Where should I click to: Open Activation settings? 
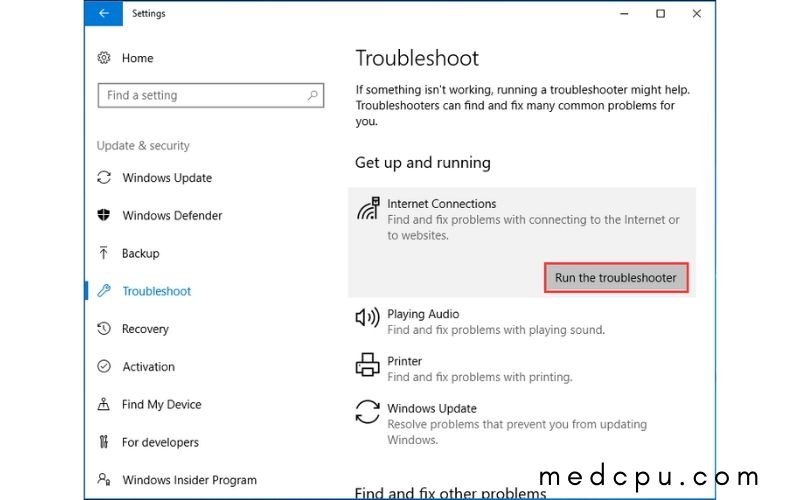pyautogui.click(x=148, y=367)
